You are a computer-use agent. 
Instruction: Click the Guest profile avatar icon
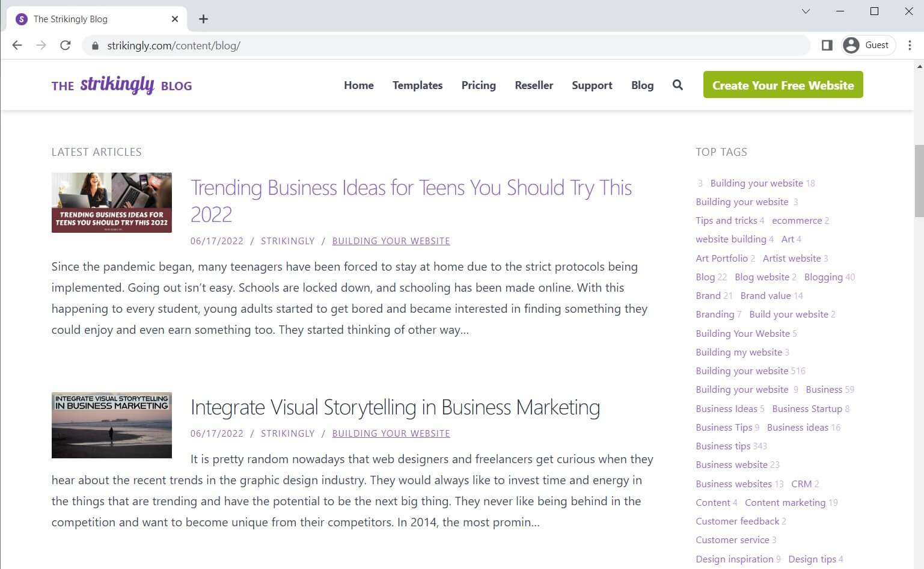coord(851,45)
